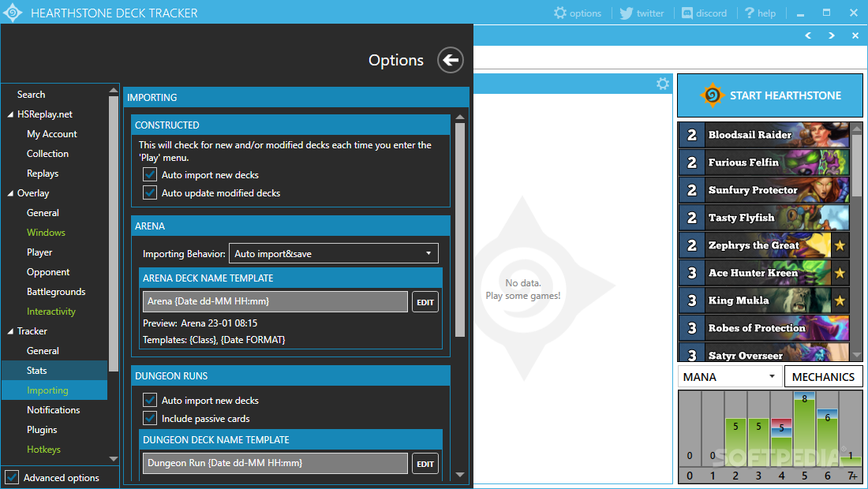Click the Hearthstone swirl icon on Start button
The height and width of the screenshot is (489, 868).
coord(712,95)
